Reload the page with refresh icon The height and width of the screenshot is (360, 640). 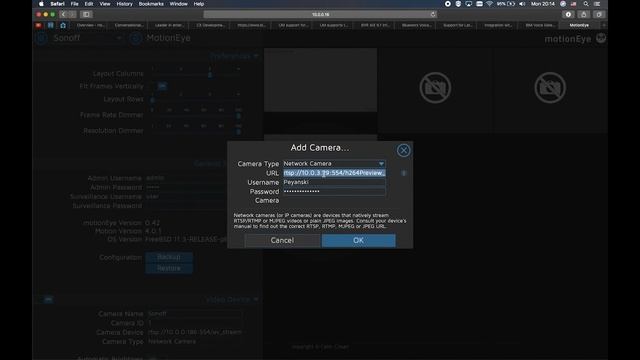(x=433, y=14)
